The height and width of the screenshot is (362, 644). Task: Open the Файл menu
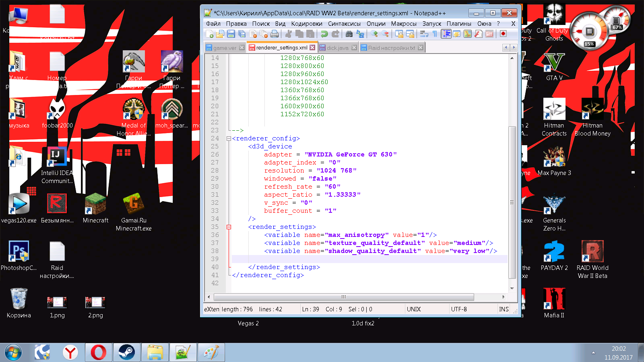click(213, 24)
